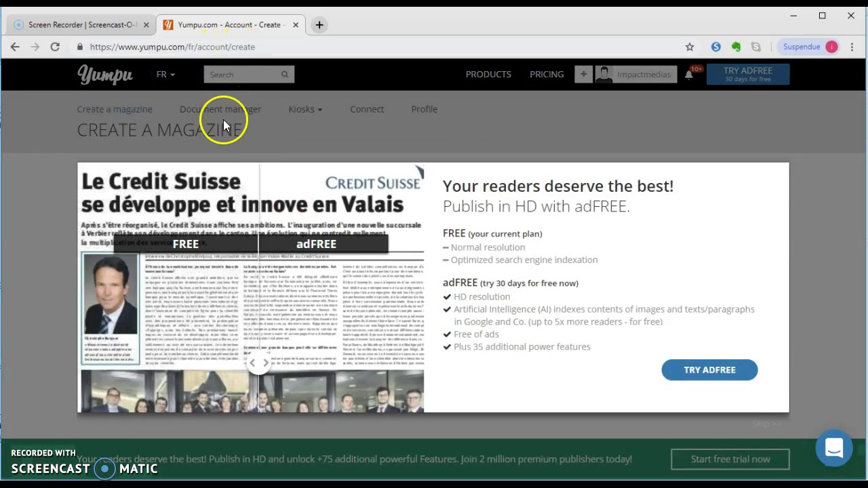Click the comparison slider handle with arrows
The image size is (868, 488).
tap(258, 363)
